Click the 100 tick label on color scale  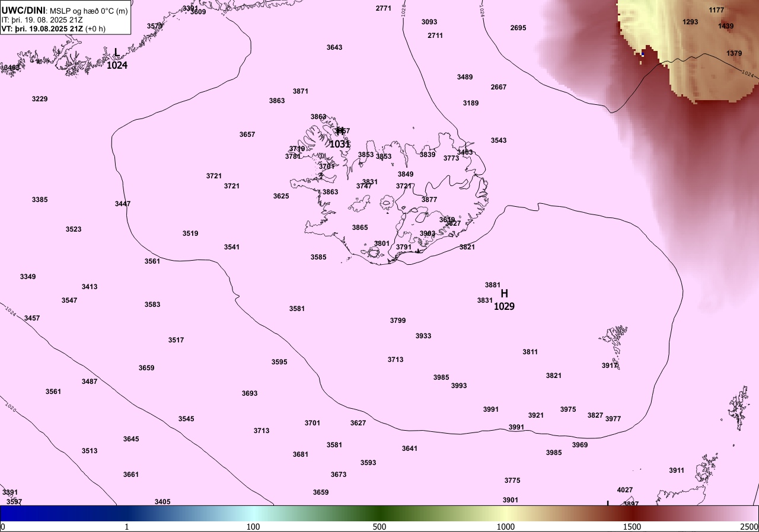(253, 527)
